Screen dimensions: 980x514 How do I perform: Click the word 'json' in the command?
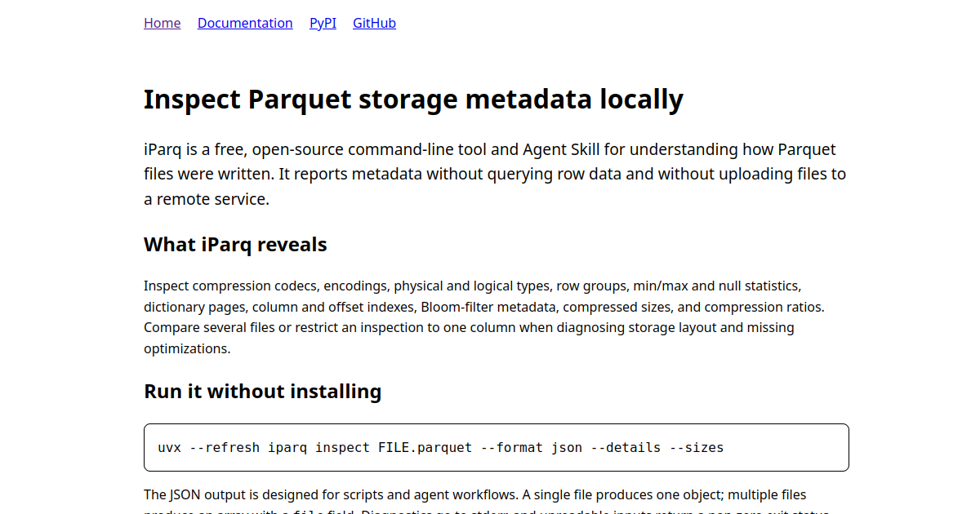coord(567,447)
